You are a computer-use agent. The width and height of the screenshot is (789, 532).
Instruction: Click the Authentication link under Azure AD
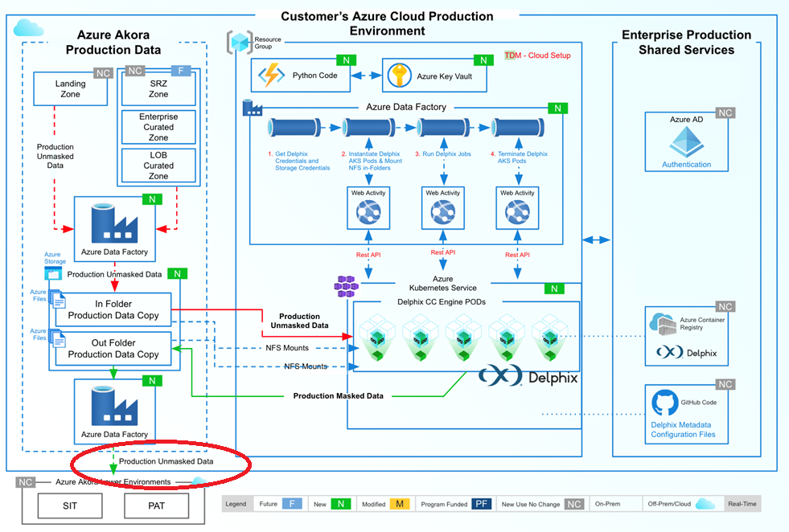click(x=686, y=165)
